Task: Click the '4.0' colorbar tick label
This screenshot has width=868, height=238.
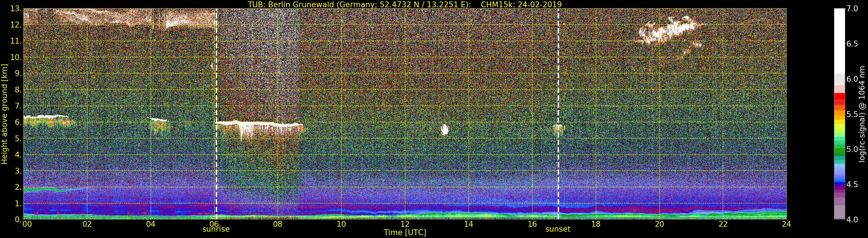Action: click(852, 220)
